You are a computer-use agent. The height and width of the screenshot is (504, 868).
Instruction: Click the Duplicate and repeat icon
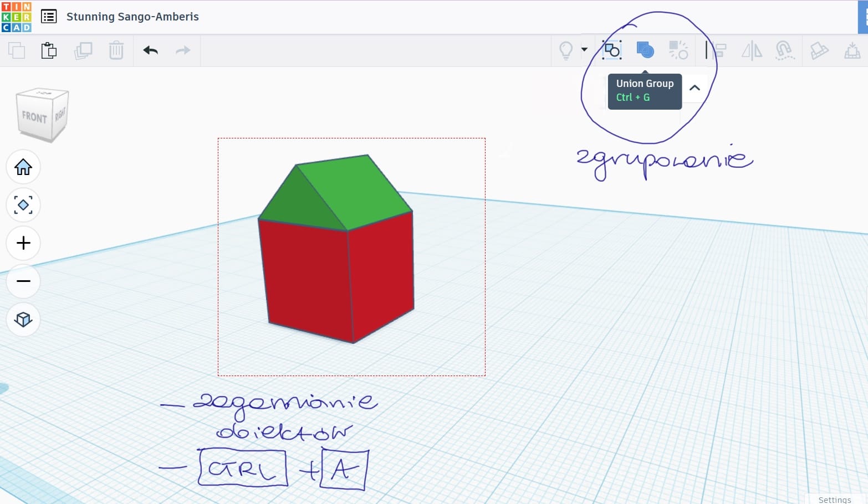(x=83, y=50)
